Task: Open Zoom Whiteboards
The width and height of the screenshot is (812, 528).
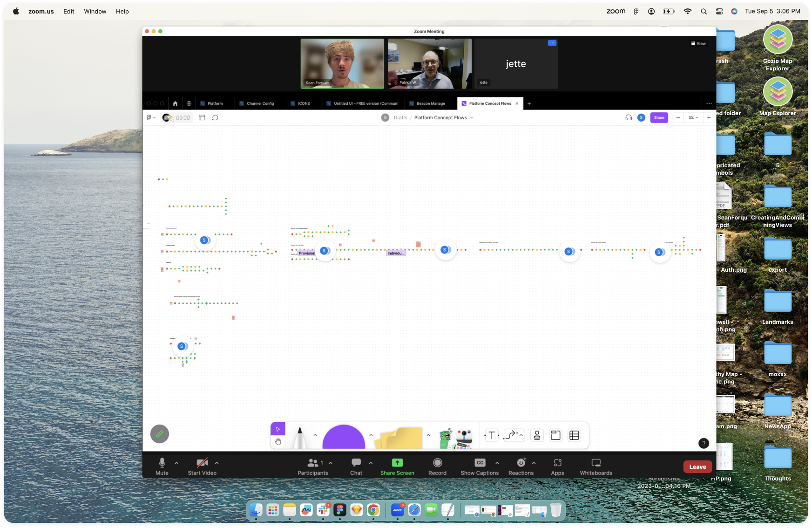Action: click(x=596, y=466)
